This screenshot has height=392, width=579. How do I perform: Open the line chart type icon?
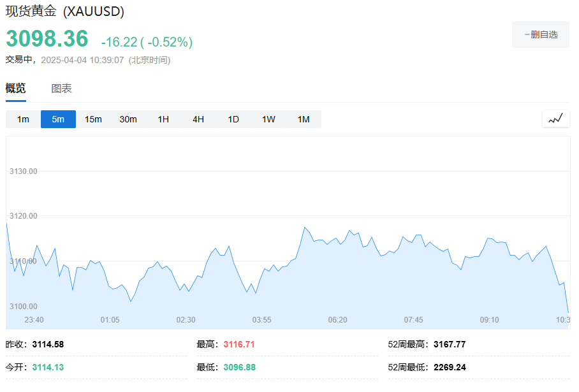[556, 119]
